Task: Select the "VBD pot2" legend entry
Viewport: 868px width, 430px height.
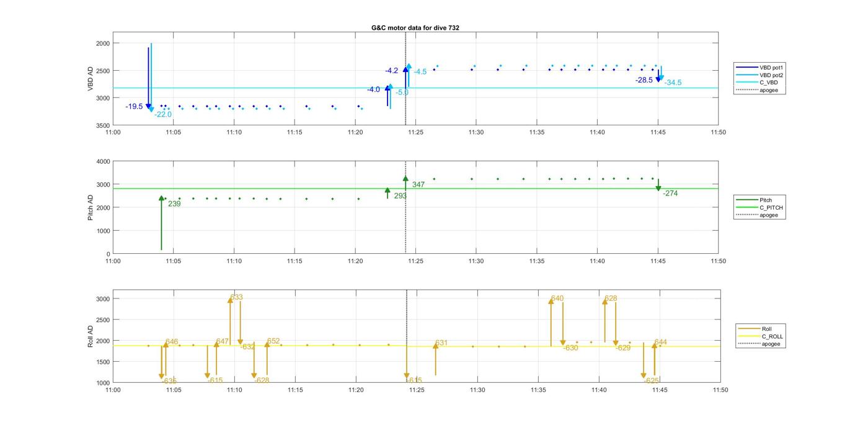Action: tap(759, 75)
